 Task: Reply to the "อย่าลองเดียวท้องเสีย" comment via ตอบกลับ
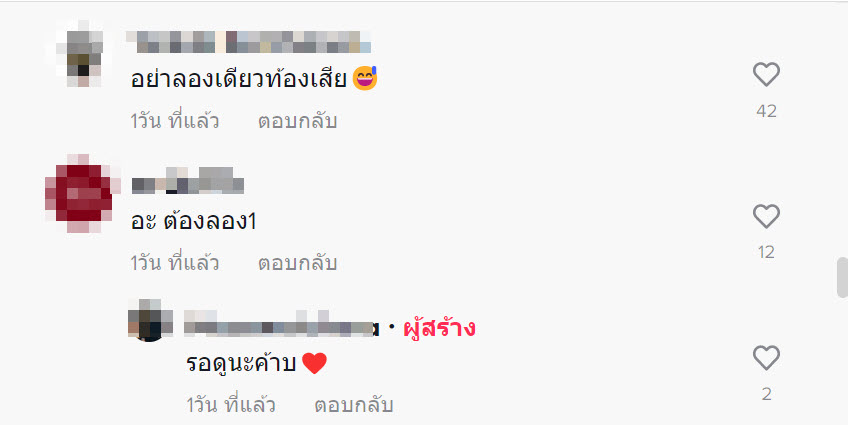click(x=297, y=121)
